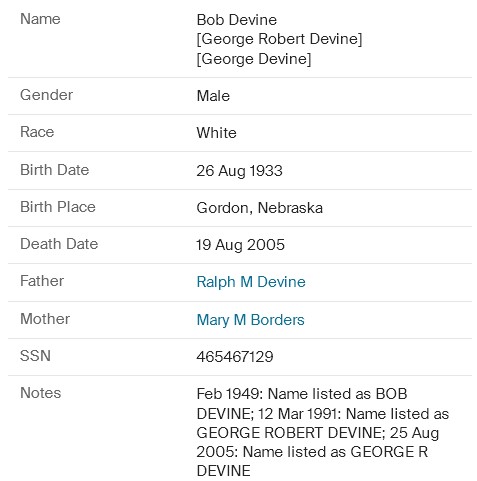Click the Gender field label

tap(46, 95)
